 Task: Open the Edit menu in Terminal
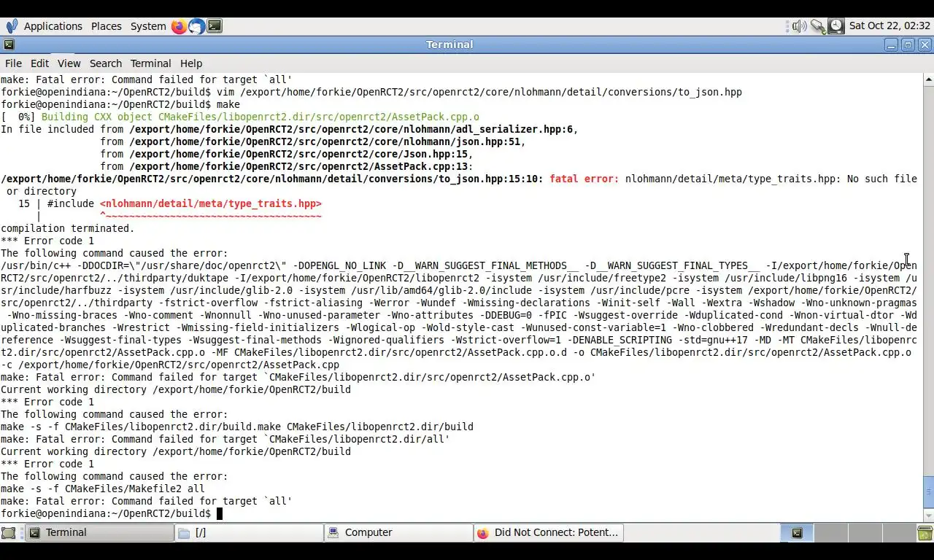point(39,63)
